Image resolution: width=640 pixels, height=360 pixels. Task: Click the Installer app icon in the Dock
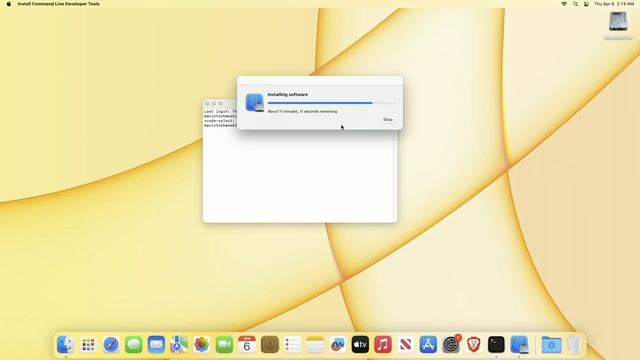coord(519,344)
